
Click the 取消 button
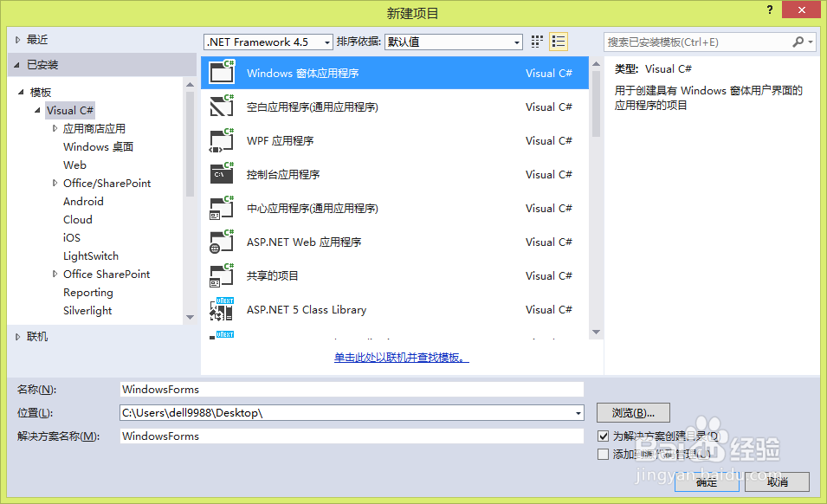click(x=777, y=481)
